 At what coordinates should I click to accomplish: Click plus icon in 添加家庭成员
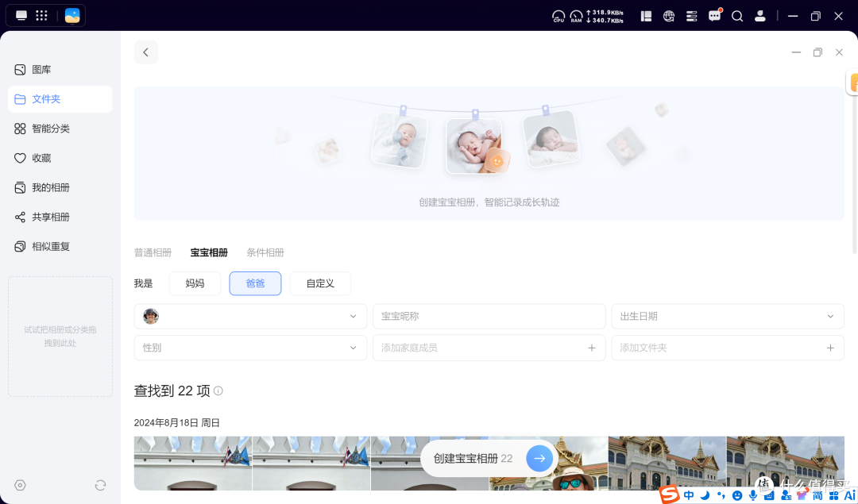point(592,348)
